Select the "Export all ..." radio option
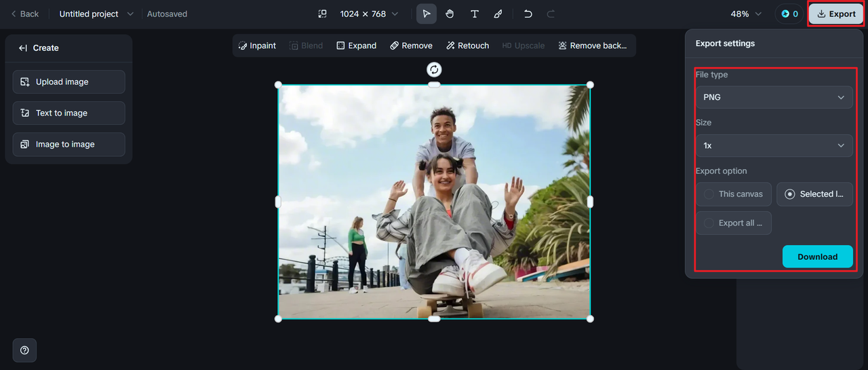 (734, 223)
